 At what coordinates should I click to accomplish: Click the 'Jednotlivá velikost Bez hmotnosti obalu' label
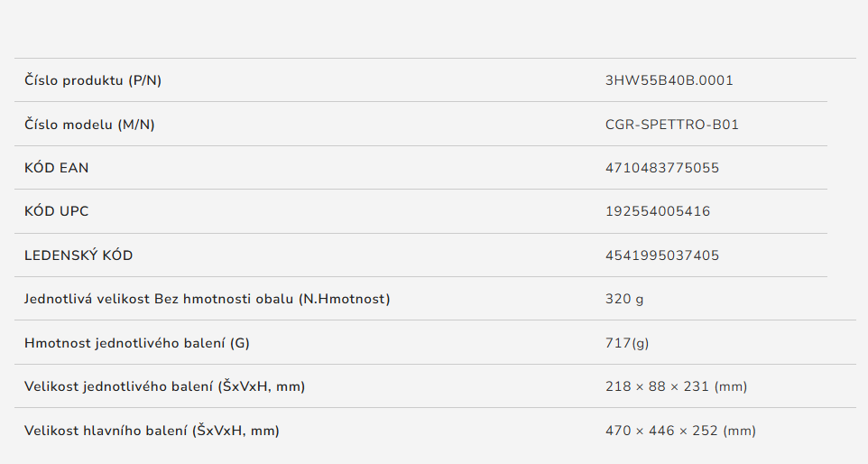click(159, 299)
